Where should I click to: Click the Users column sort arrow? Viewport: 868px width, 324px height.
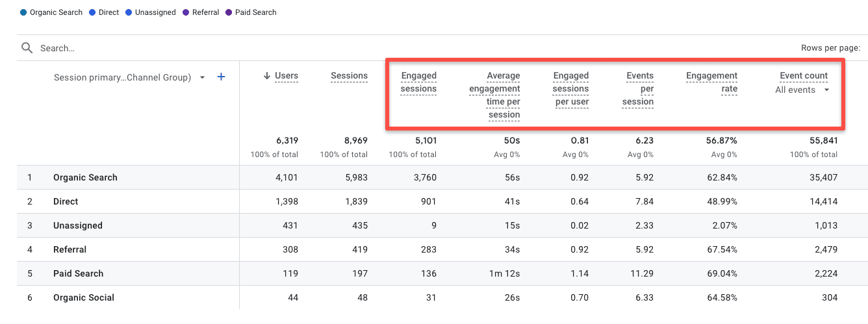click(266, 76)
